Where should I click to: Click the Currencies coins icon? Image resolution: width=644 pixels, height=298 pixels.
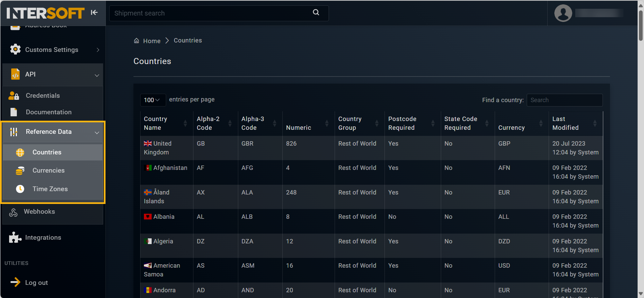pyautogui.click(x=20, y=171)
